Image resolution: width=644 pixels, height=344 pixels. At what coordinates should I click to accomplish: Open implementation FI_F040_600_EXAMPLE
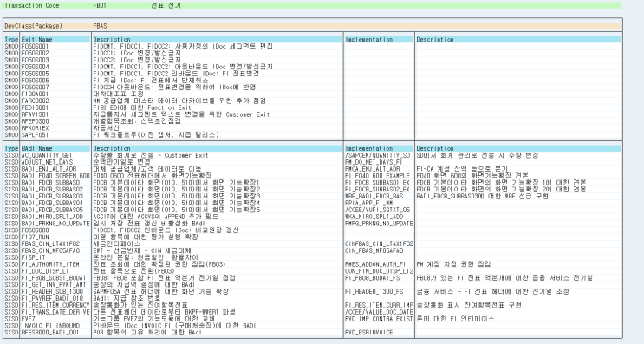tap(377, 176)
